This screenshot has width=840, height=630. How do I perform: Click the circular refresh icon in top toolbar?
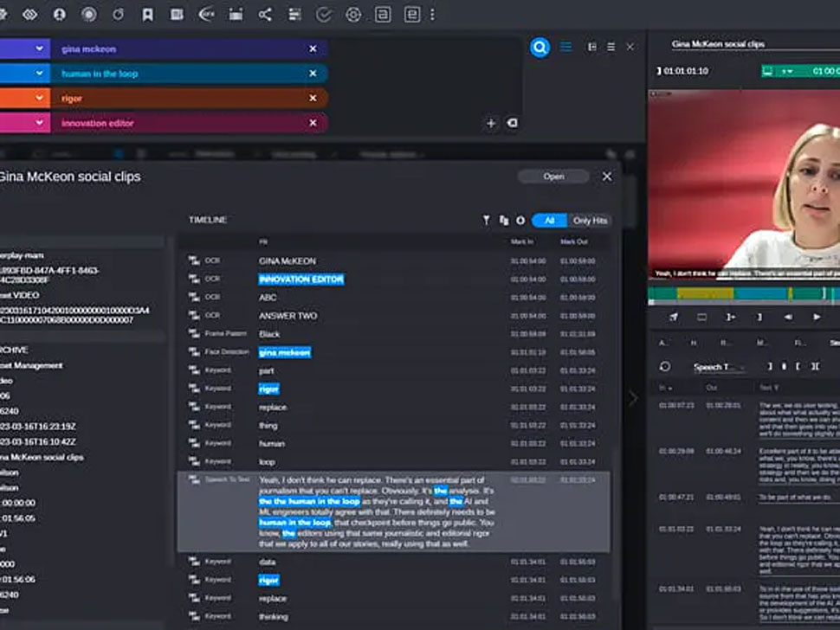click(119, 15)
